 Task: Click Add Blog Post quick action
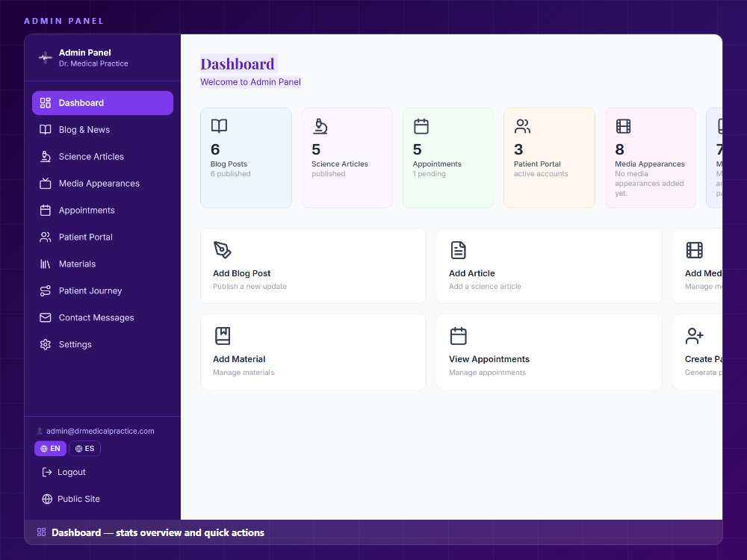pyautogui.click(x=314, y=266)
